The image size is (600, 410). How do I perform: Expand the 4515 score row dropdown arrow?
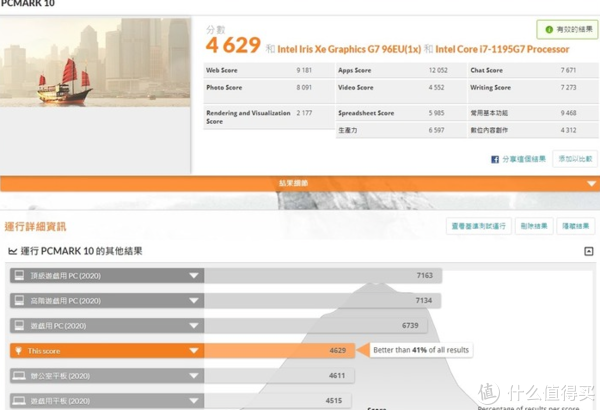pos(194,401)
